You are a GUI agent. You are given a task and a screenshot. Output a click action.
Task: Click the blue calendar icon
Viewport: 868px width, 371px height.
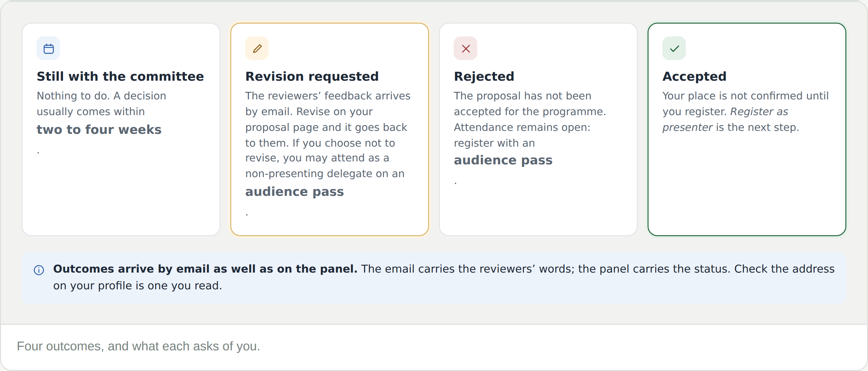[49, 49]
